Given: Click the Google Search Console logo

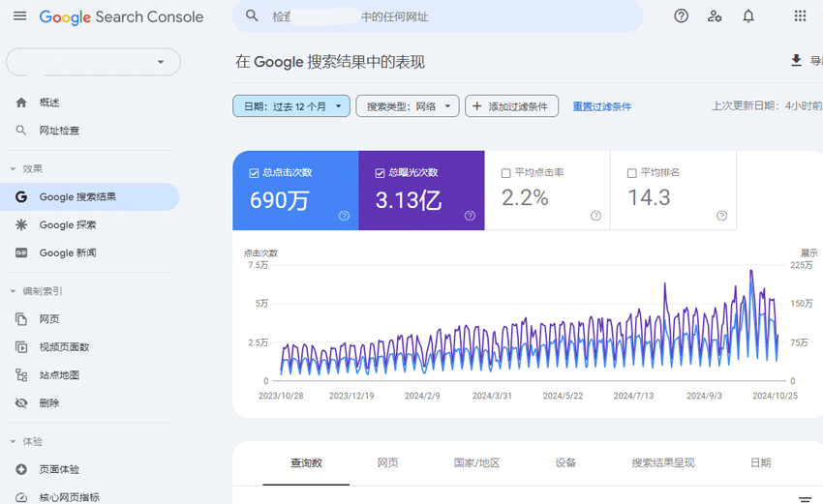Looking at the screenshot, I should click(121, 16).
